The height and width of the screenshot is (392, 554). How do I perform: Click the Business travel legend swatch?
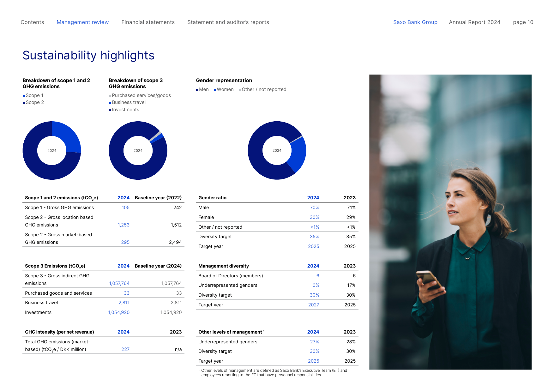[x=110, y=103]
